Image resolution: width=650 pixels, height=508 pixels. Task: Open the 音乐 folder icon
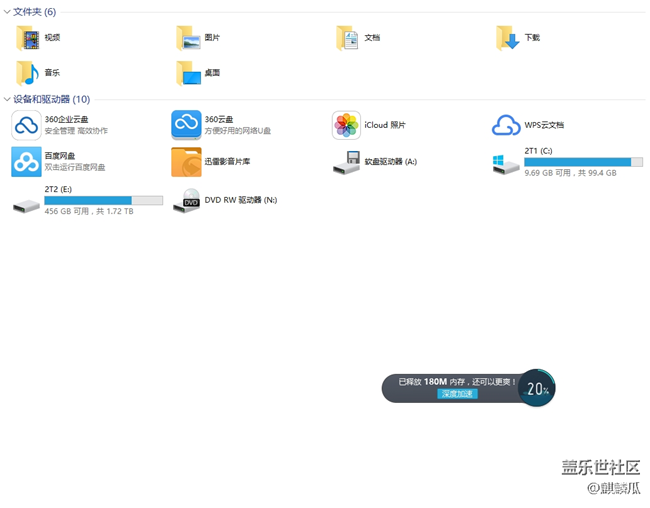coord(27,73)
